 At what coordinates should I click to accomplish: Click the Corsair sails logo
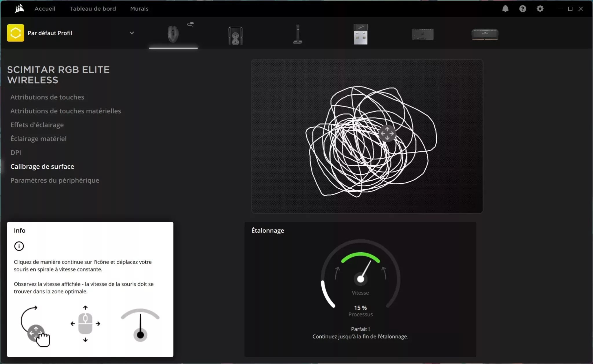pyautogui.click(x=19, y=9)
